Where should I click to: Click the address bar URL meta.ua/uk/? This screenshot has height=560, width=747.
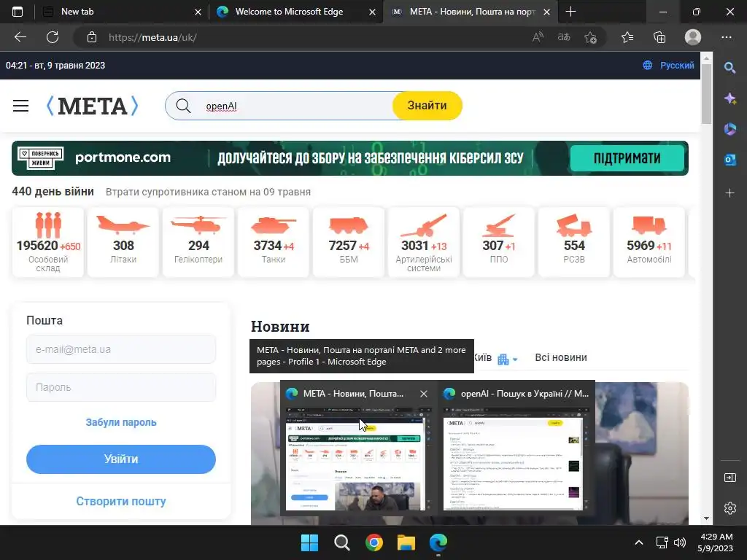tap(152, 37)
